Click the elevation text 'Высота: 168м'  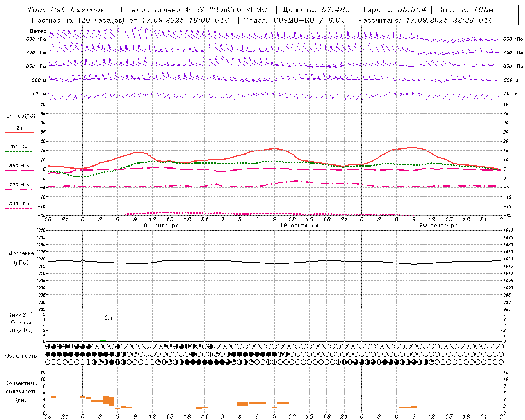tap(466, 10)
